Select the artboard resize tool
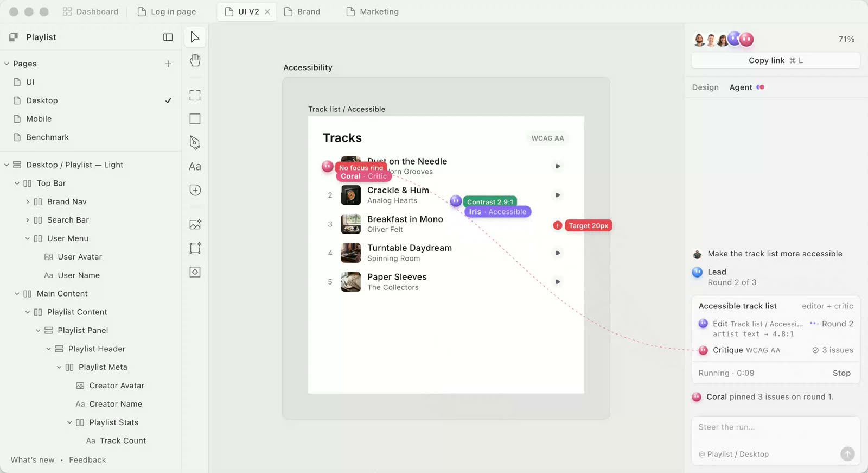The width and height of the screenshot is (868, 473). 195,248
